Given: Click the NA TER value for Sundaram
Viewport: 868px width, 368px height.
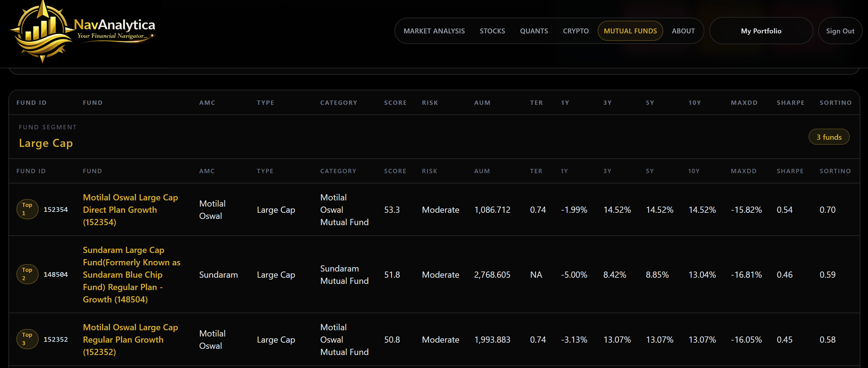Looking at the screenshot, I should (x=536, y=275).
